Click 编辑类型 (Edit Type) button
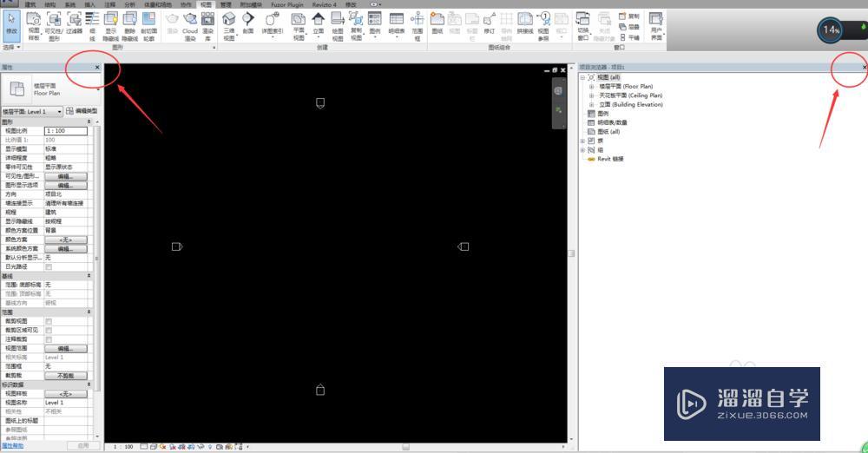The height and width of the screenshot is (453, 868). (82, 111)
